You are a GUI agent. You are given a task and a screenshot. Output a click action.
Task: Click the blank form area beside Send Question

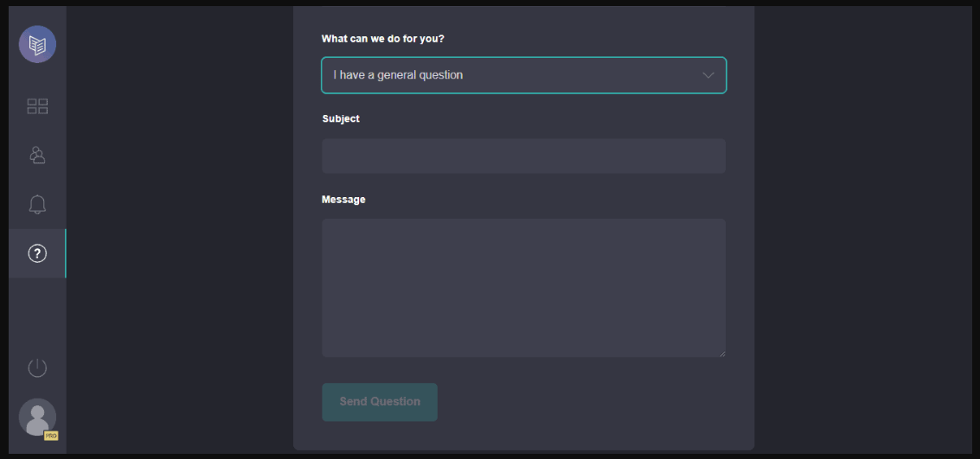(588, 403)
